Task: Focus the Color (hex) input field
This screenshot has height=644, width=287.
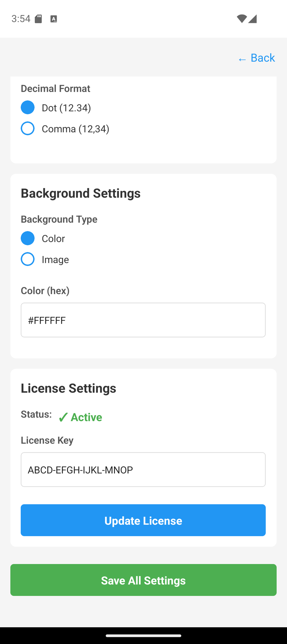Action: [143, 320]
